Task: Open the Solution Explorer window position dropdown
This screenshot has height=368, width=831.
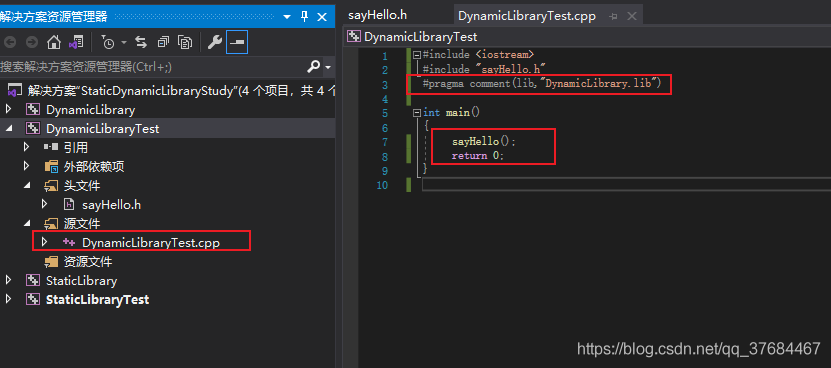Action: coord(287,17)
